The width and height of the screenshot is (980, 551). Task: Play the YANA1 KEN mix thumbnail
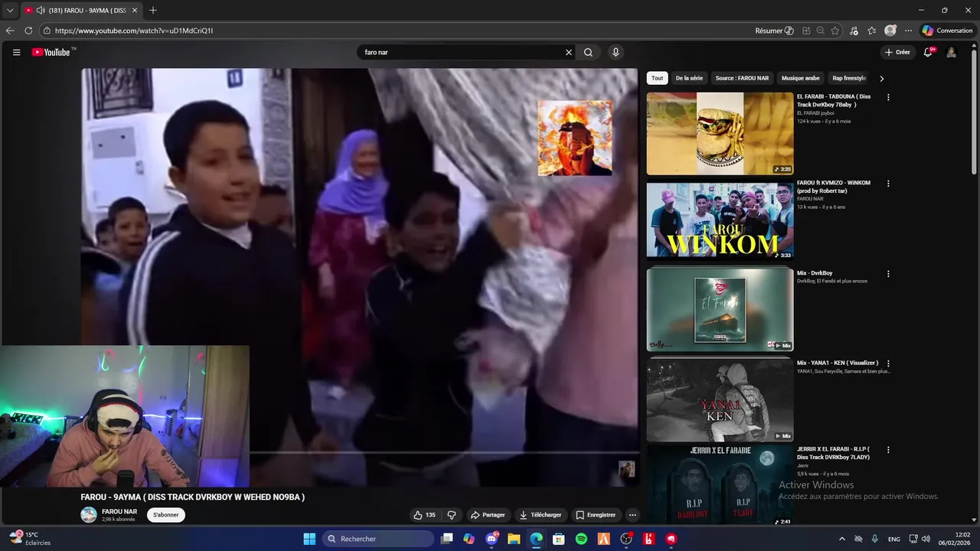(720, 399)
